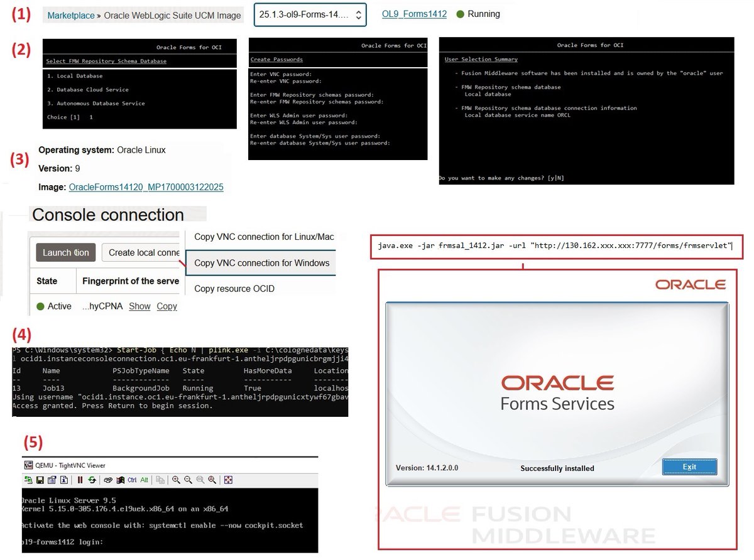The height and width of the screenshot is (560, 754).
Task: Click the Console connection heading
Action: [108, 215]
